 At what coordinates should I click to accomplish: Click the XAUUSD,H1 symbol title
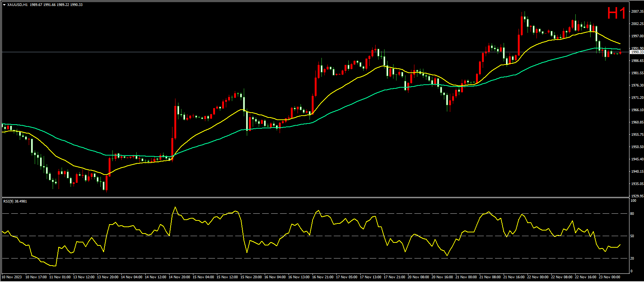click(x=17, y=5)
